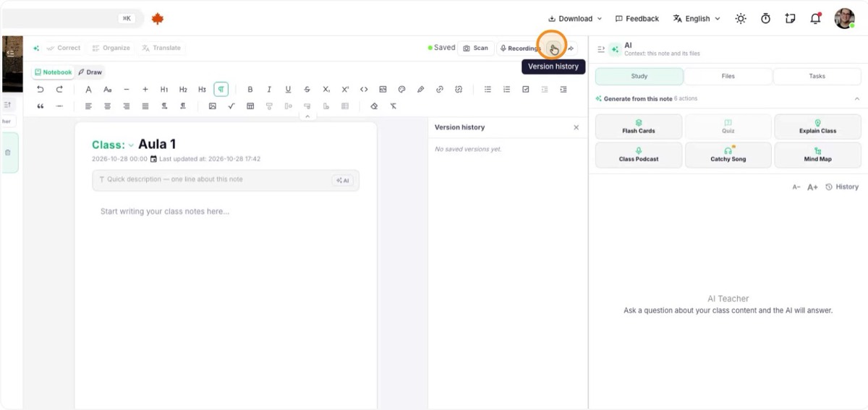
Task: Click the Feedback button
Action: pos(637,19)
